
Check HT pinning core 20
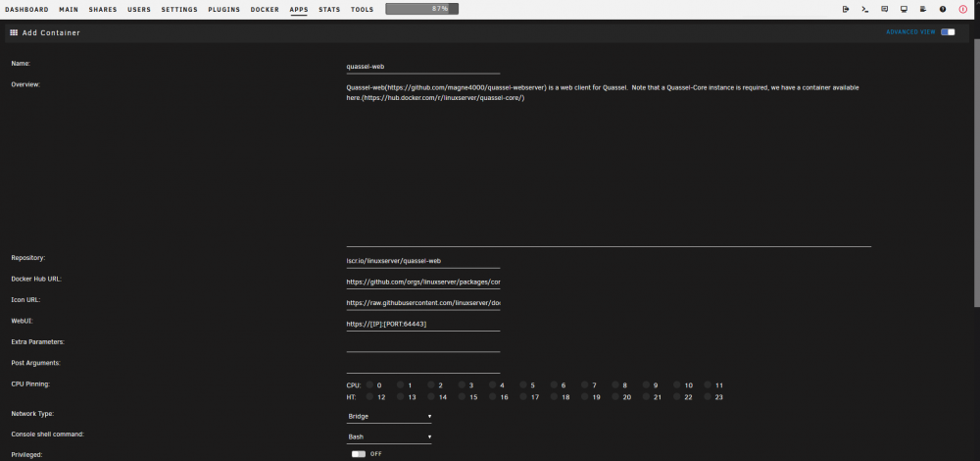(615, 396)
